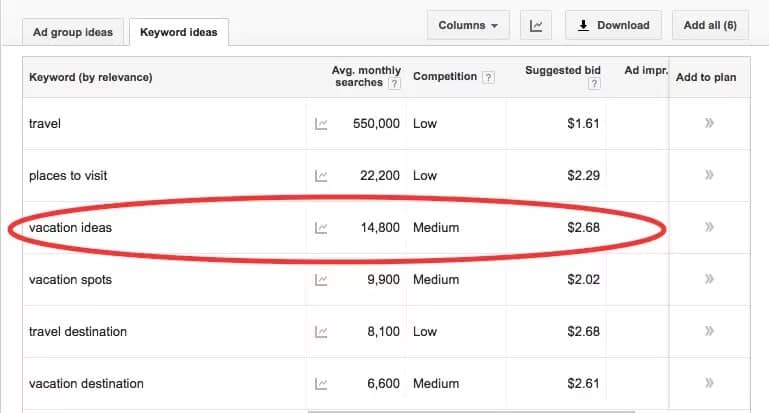The image size is (769, 413).
Task: Show trend chart for travel keyword
Action: [x=321, y=124]
